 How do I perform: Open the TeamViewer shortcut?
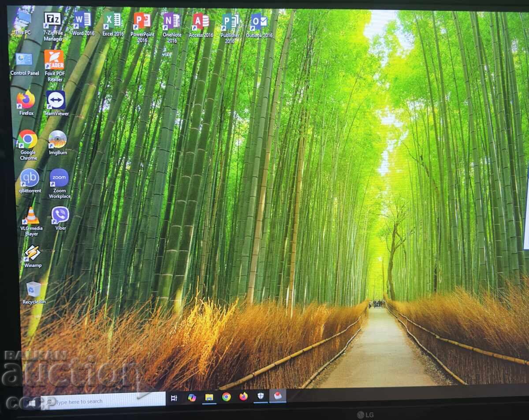tap(56, 104)
